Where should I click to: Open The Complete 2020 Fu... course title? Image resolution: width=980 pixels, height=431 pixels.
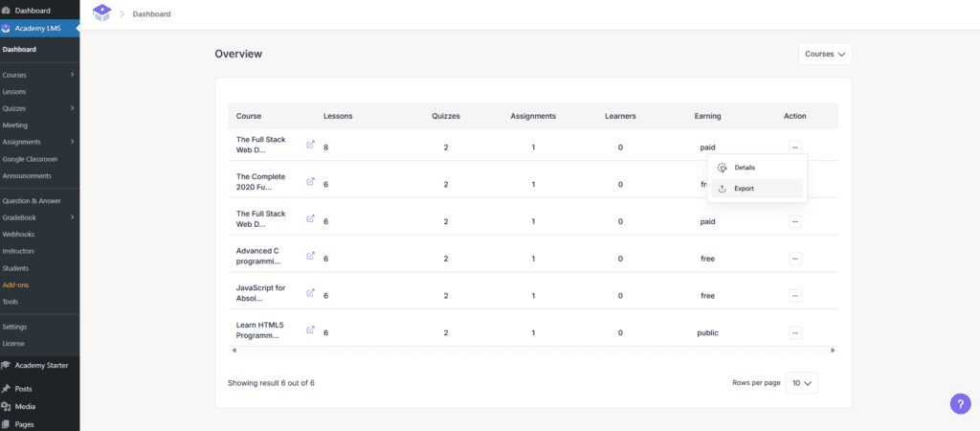[260, 182]
